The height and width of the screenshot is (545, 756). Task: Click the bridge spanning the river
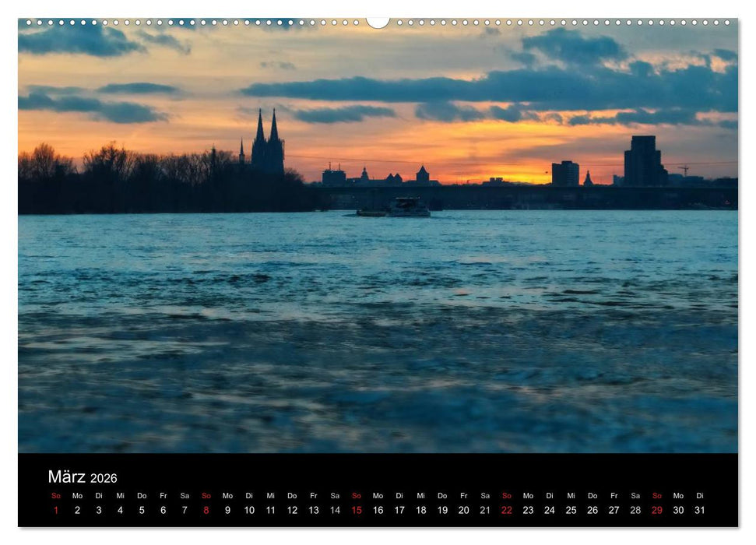pos(467,189)
